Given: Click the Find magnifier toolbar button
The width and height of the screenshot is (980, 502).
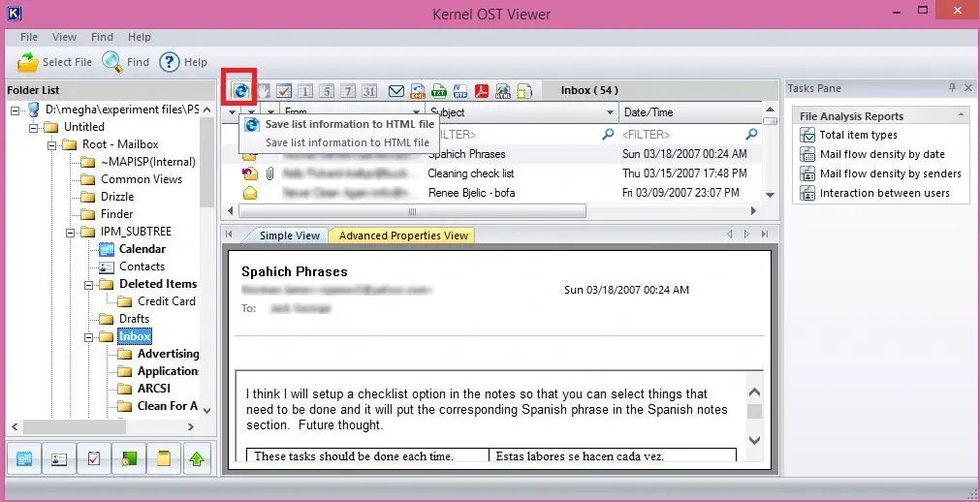Looking at the screenshot, I should click(126, 62).
